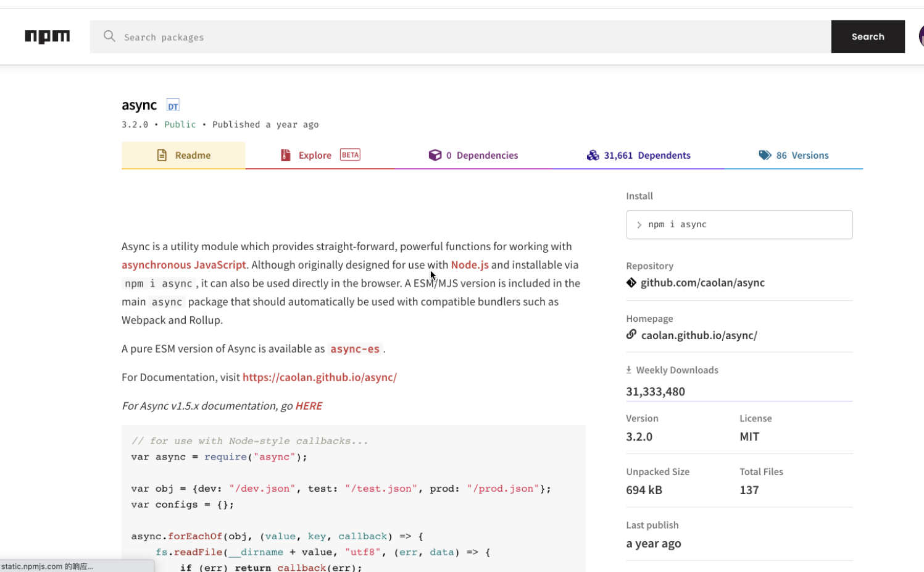Click the require("async") code line

point(219,457)
